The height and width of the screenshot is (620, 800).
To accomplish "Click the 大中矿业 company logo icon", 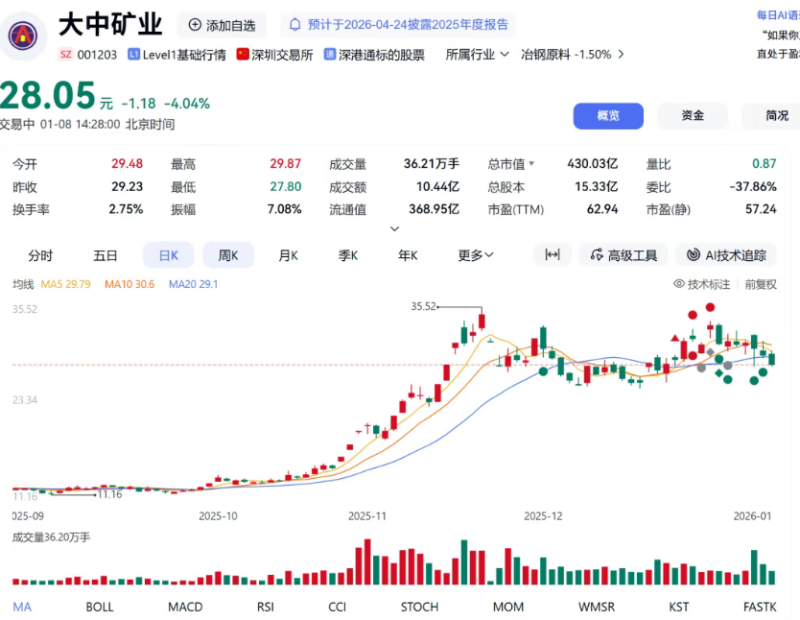I will click(19, 33).
